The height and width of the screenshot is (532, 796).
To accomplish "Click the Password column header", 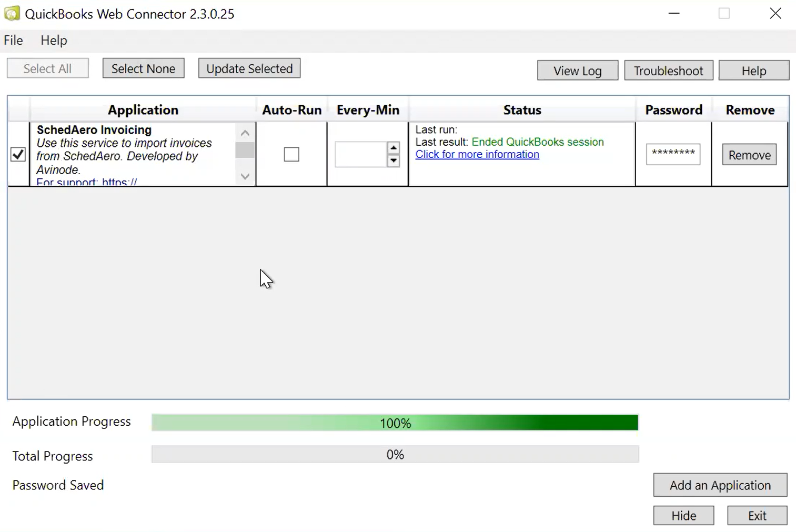I will 674,110.
